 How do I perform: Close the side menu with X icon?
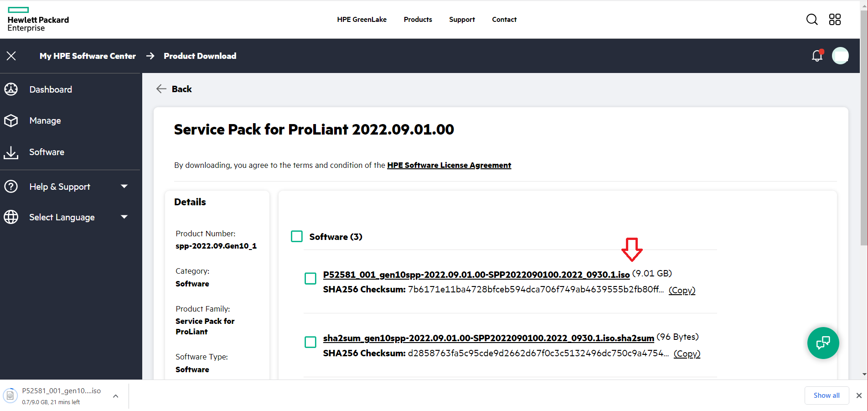(x=11, y=56)
